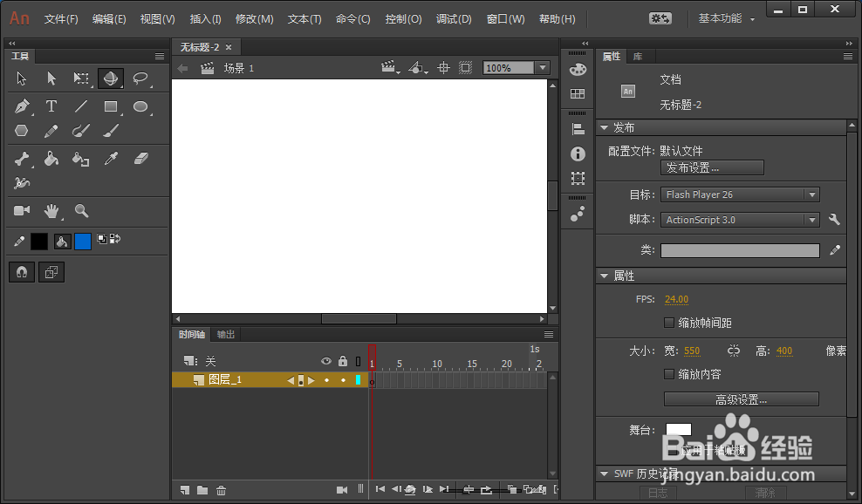This screenshot has width=862, height=504.
Task: Switch to the 库 tab
Action: point(638,57)
